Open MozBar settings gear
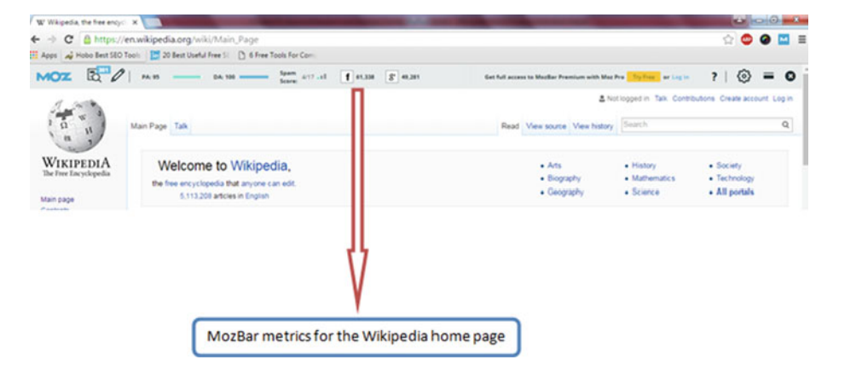 (744, 77)
